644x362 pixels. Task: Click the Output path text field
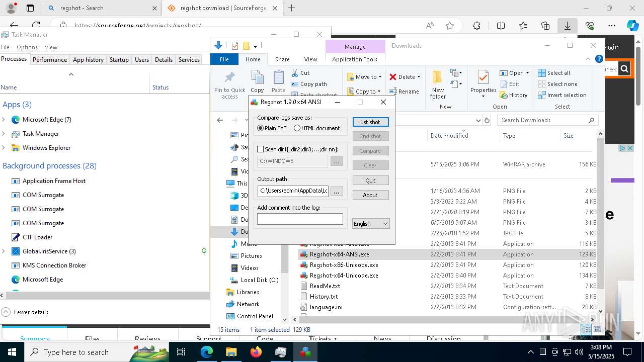point(293,191)
